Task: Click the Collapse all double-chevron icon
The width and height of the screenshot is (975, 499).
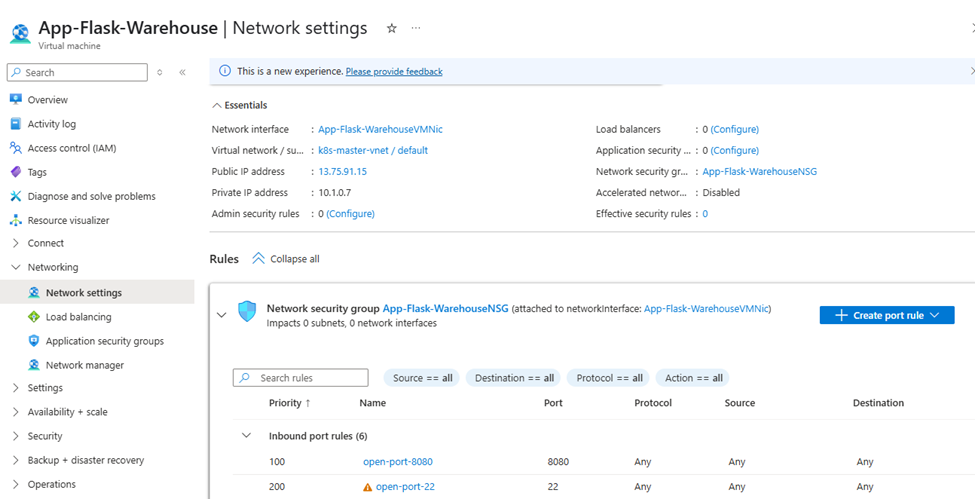Action: (259, 258)
